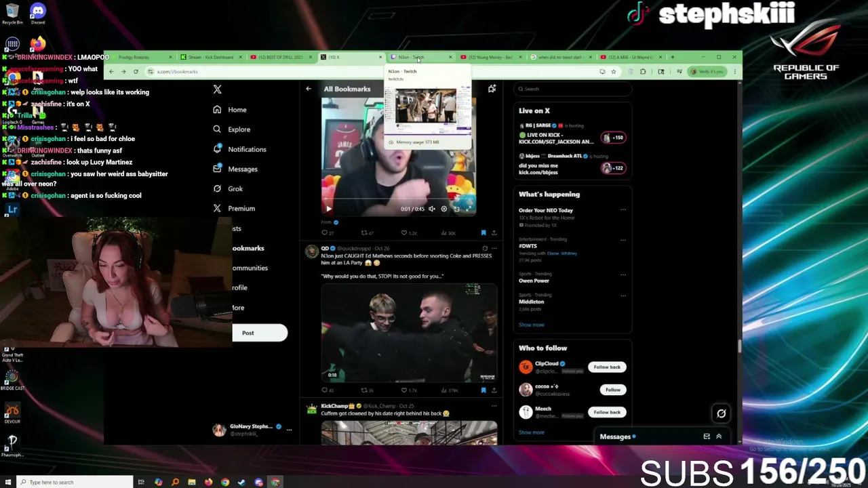Repost the post with 47 reposts
This screenshot has height=488, width=868.
(367, 233)
